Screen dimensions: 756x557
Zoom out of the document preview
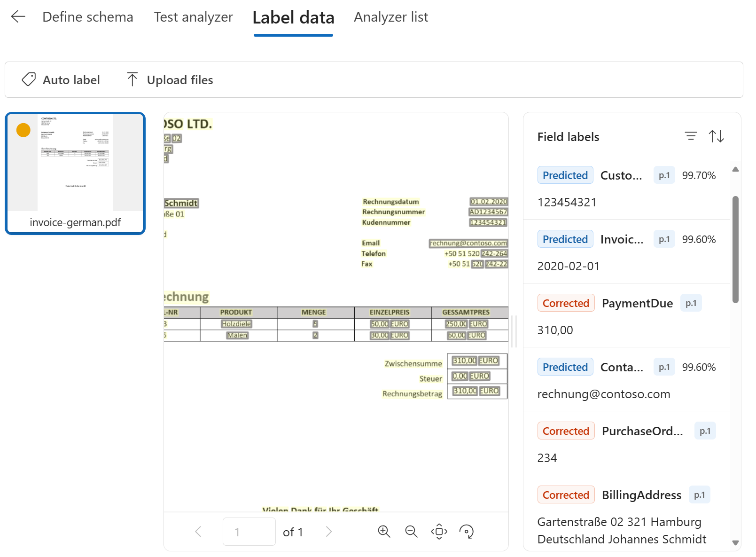point(411,532)
